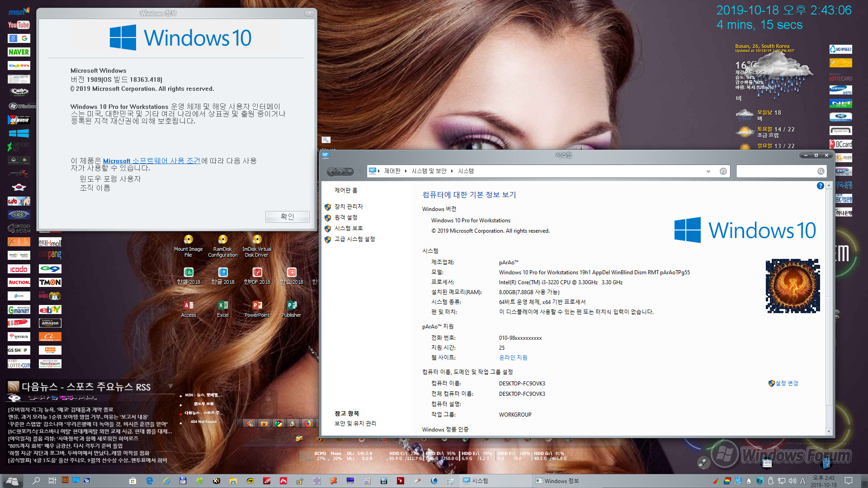Open the GS SHOP shortcut icon
This screenshot has width=868, height=488.
19,350
